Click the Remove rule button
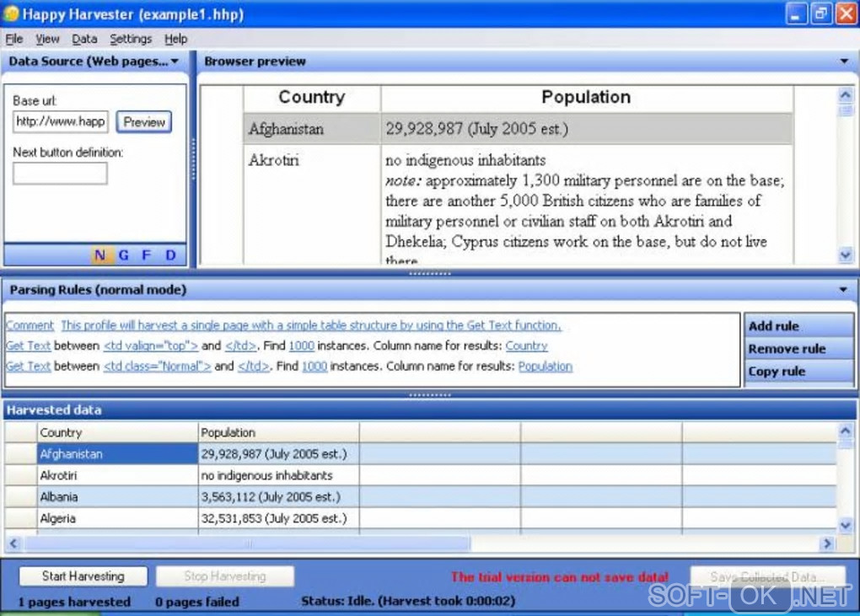 (x=798, y=349)
